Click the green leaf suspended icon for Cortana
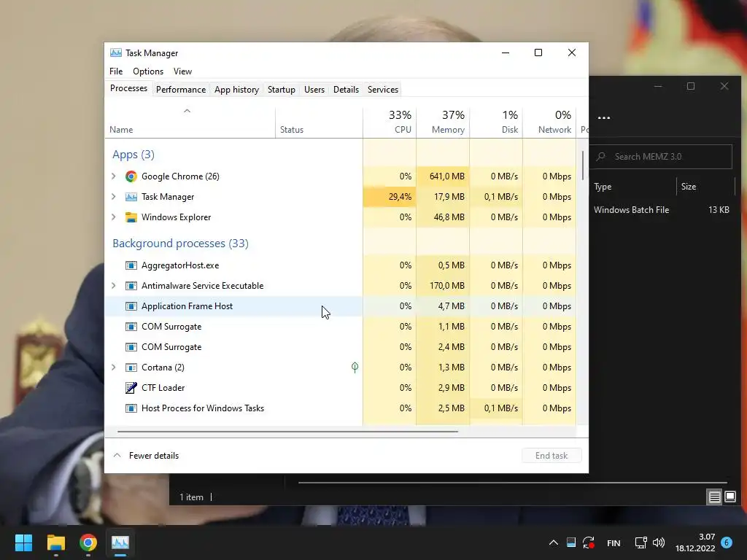The height and width of the screenshot is (560, 747). (355, 367)
